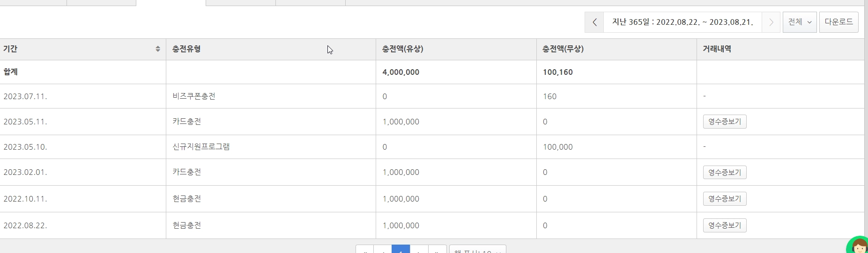The height and width of the screenshot is (253, 868).
Task: Select page 1 in pagination
Action: tap(401, 249)
